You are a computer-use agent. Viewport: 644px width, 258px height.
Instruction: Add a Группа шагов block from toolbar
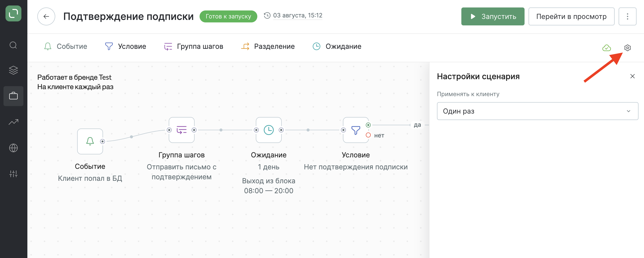click(194, 46)
